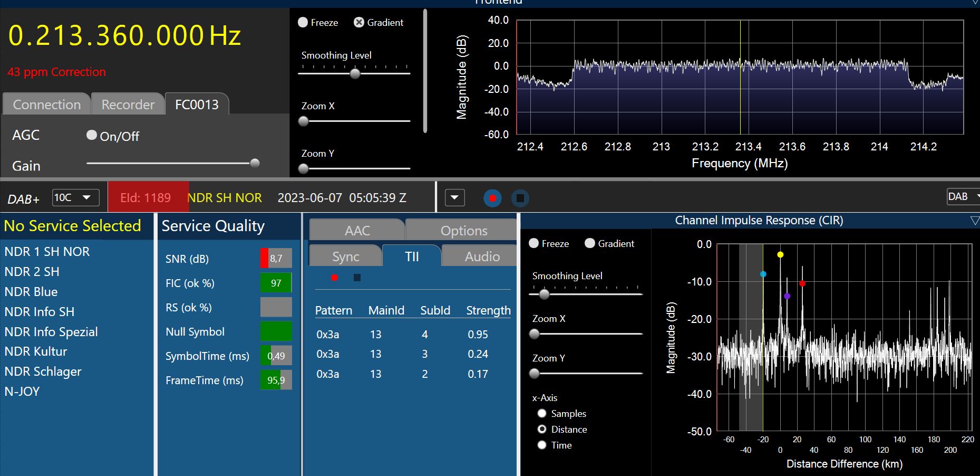Open the 10C channel dropdown
The width and height of the screenshot is (980, 476).
[x=76, y=197]
